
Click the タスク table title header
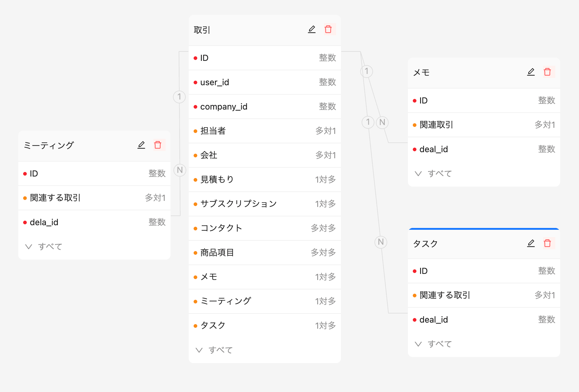[x=425, y=243]
